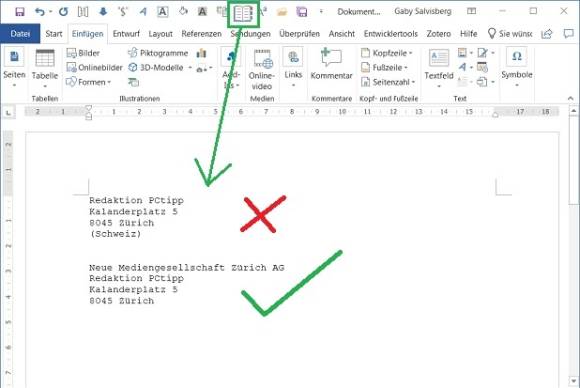Open the Symbole dropdown

(x=517, y=68)
